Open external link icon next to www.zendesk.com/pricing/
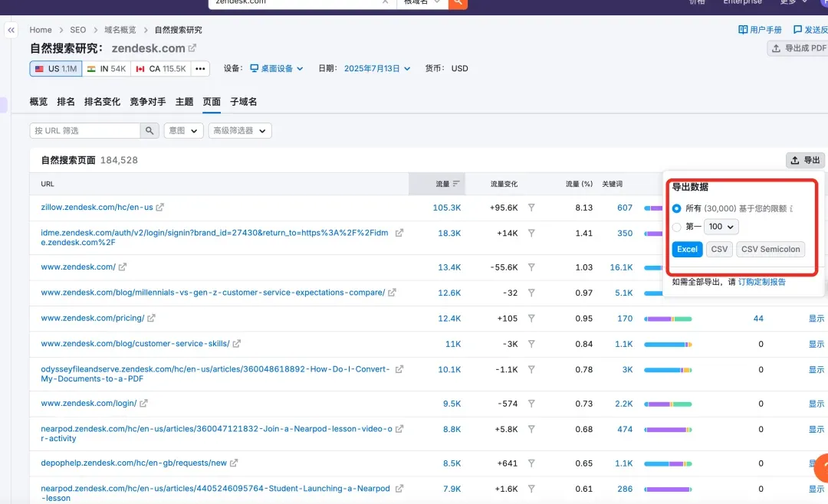Image resolution: width=828 pixels, height=504 pixels. 152,319
